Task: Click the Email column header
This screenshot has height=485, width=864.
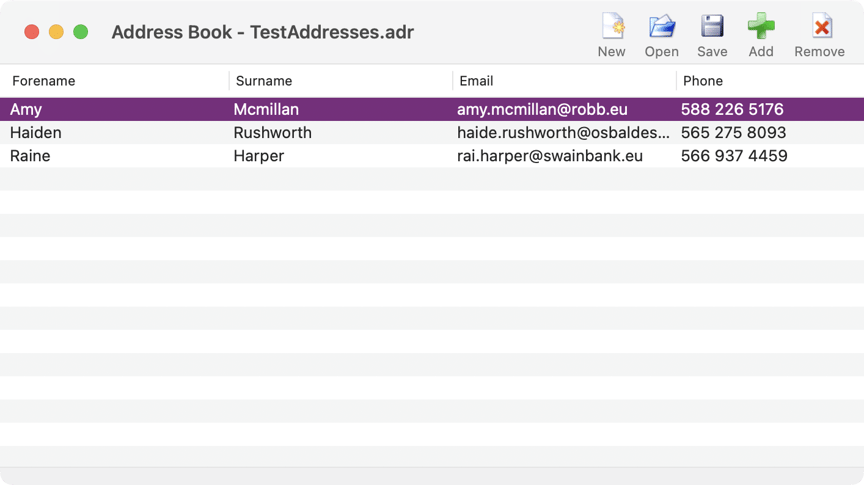Action: pos(476,81)
